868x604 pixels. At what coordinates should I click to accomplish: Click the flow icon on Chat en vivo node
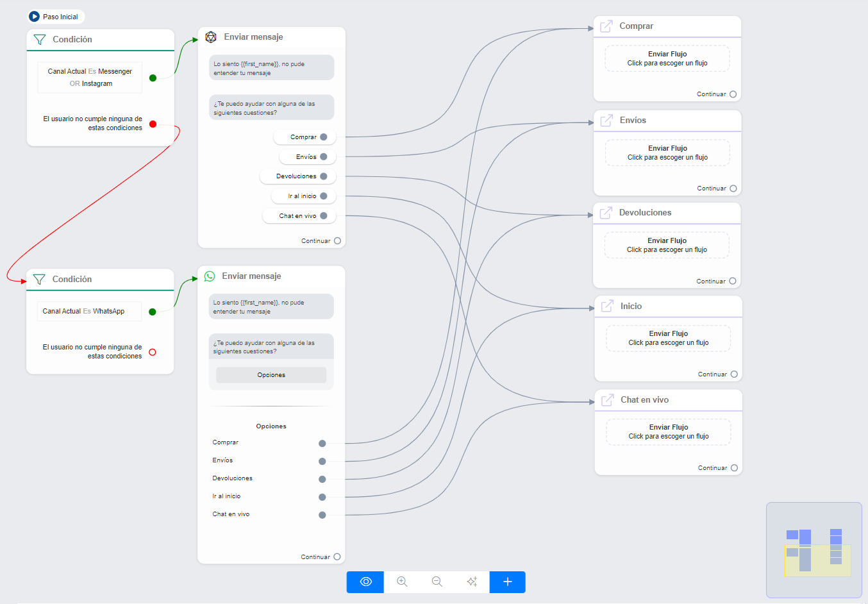pyautogui.click(x=607, y=400)
